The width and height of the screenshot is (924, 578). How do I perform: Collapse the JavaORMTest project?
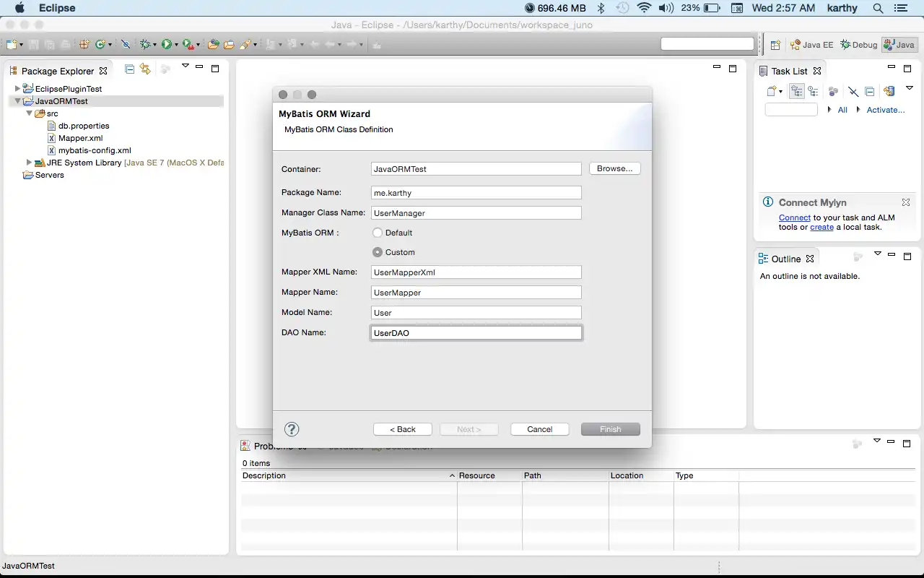click(18, 101)
